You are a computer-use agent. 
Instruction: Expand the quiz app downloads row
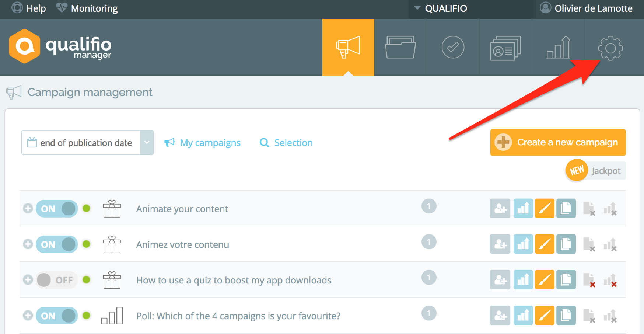[x=28, y=280]
